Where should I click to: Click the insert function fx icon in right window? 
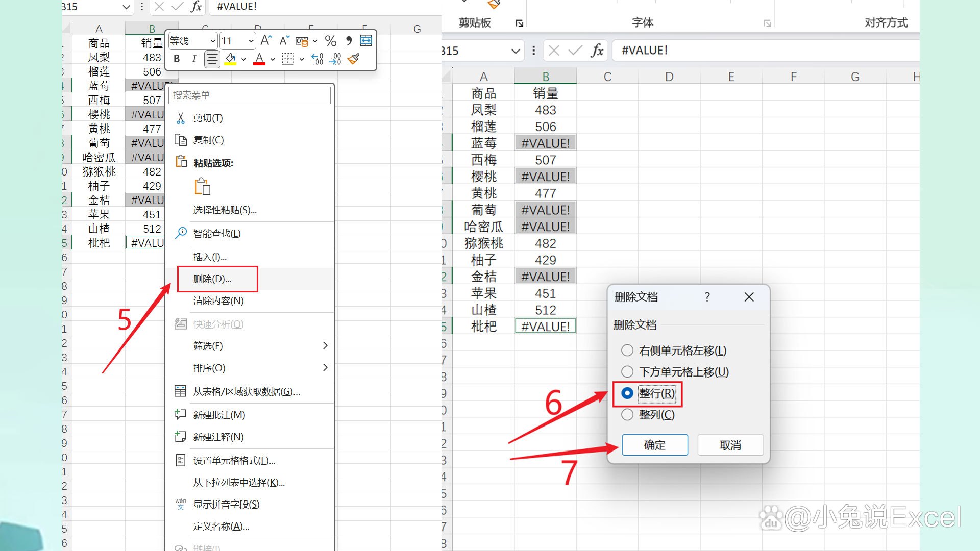pyautogui.click(x=597, y=51)
